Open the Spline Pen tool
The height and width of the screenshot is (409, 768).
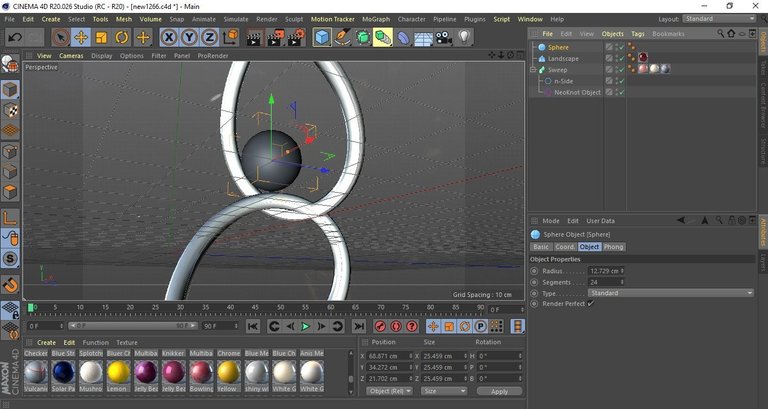click(x=342, y=37)
